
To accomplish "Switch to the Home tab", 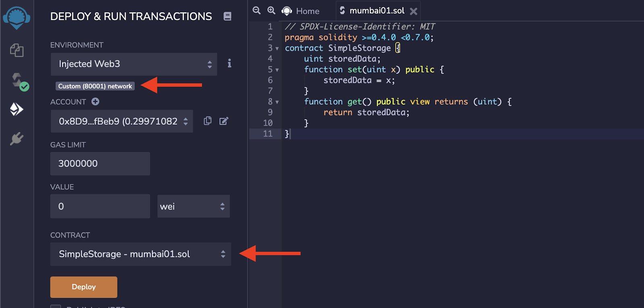I will coord(301,11).
